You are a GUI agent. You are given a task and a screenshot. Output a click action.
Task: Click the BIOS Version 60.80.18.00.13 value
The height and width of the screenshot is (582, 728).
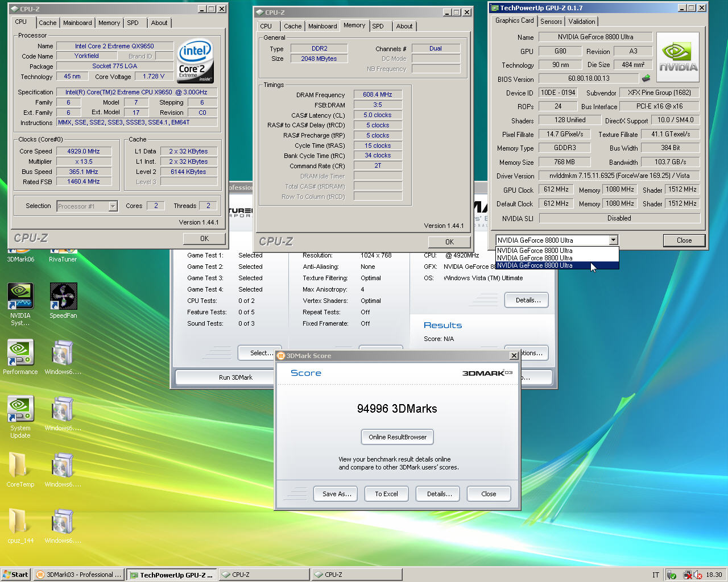[589, 78]
